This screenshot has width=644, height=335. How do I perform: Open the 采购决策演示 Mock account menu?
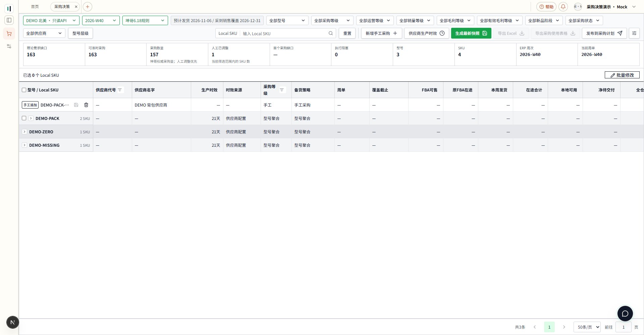606,7
